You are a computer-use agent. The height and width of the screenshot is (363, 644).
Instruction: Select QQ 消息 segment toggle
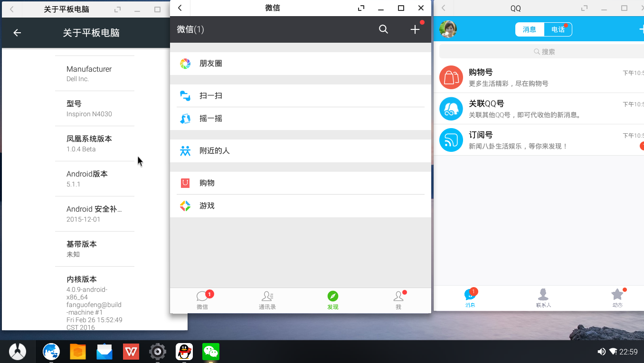pos(530,29)
